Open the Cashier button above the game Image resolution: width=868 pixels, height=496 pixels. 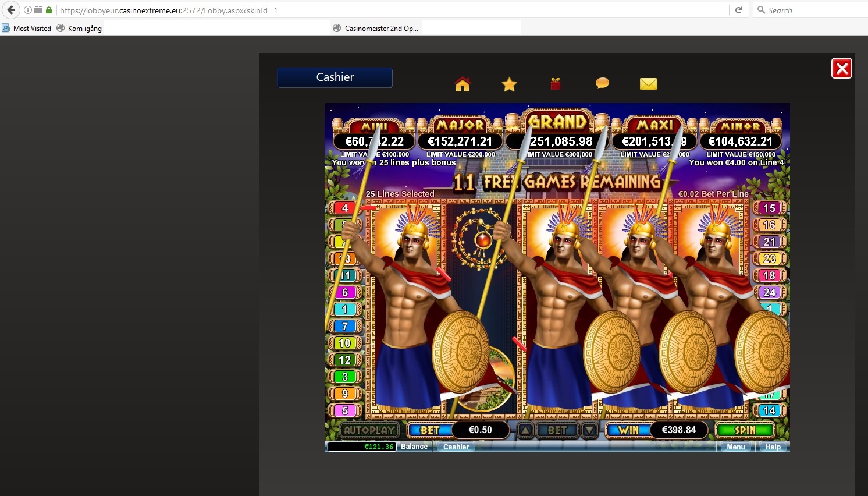pyautogui.click(x=335, y=77)
